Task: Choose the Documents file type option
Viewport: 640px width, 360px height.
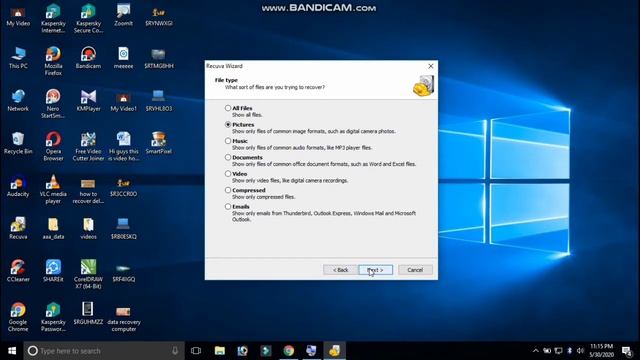Action: [x=228, y=157]
